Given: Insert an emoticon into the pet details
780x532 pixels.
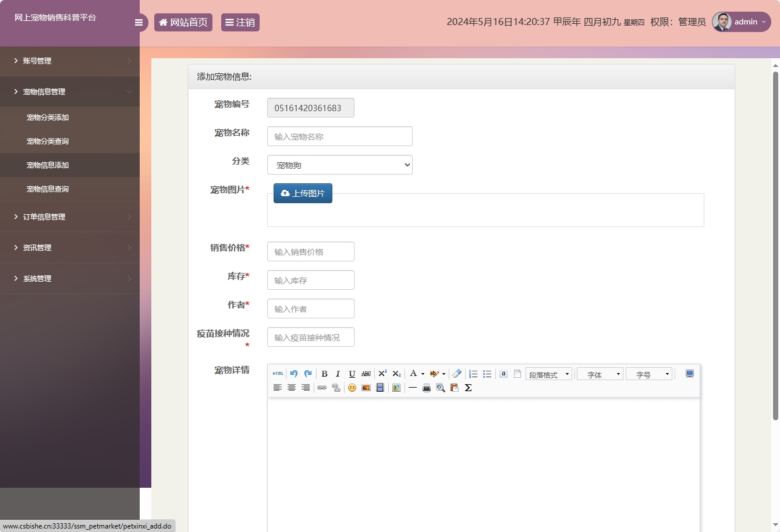Looking at the screenshot, I should coord(352,387).
